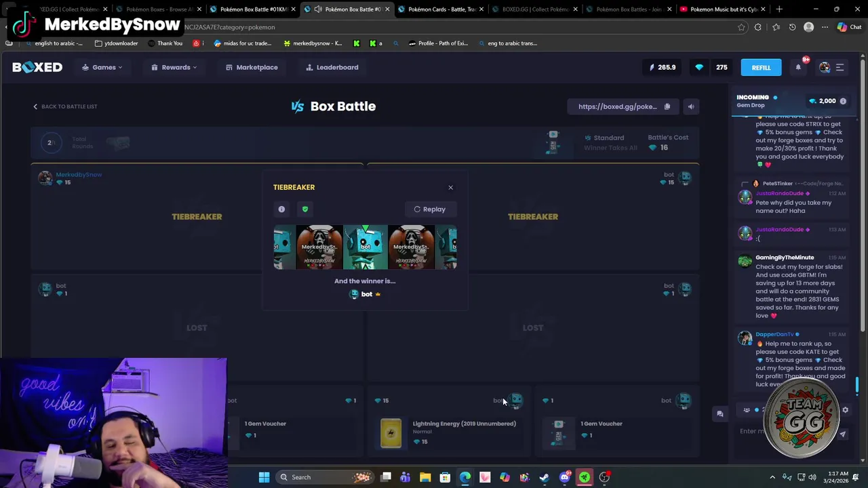Open browser extensions puzzle icon
This screenshot has width=868, height=488.
(x=758, y=27)
